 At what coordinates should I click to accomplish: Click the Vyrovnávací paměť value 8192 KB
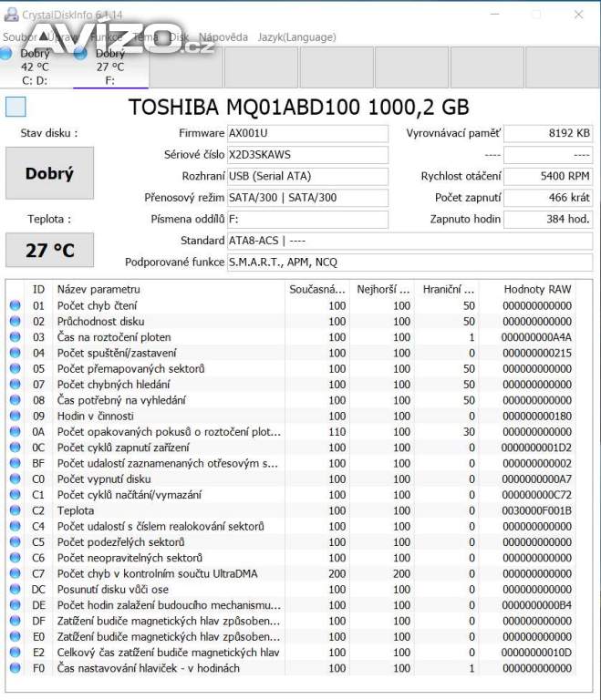point(548,133)
